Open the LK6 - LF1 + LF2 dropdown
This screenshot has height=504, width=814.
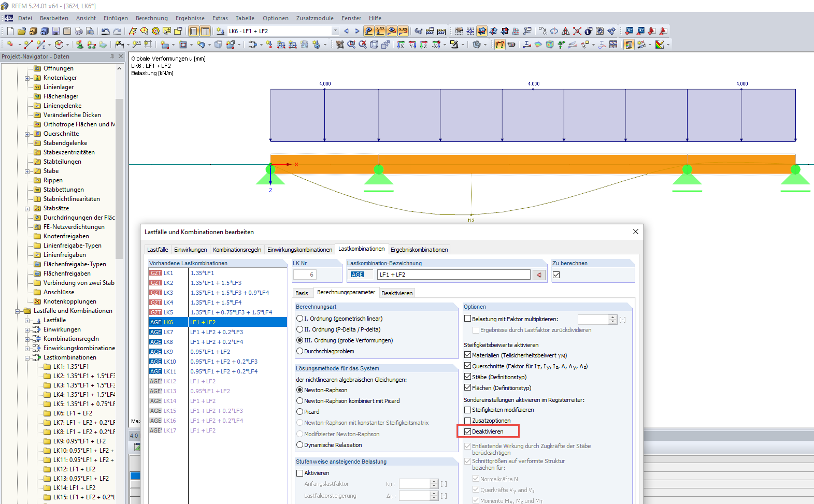click(335, 31)
